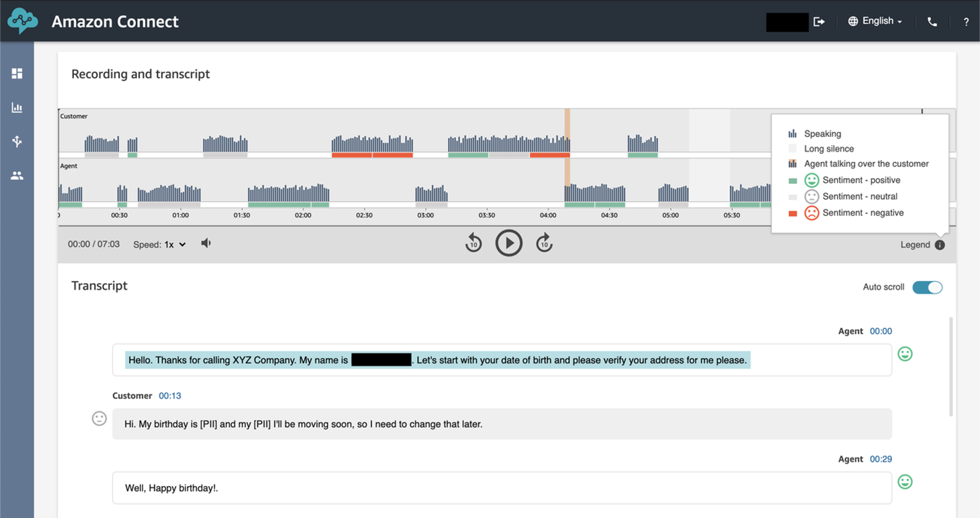The image size is (980, 518).
Task: Open the dashboard grid icon in sidebar
Action: click(17, 74)
